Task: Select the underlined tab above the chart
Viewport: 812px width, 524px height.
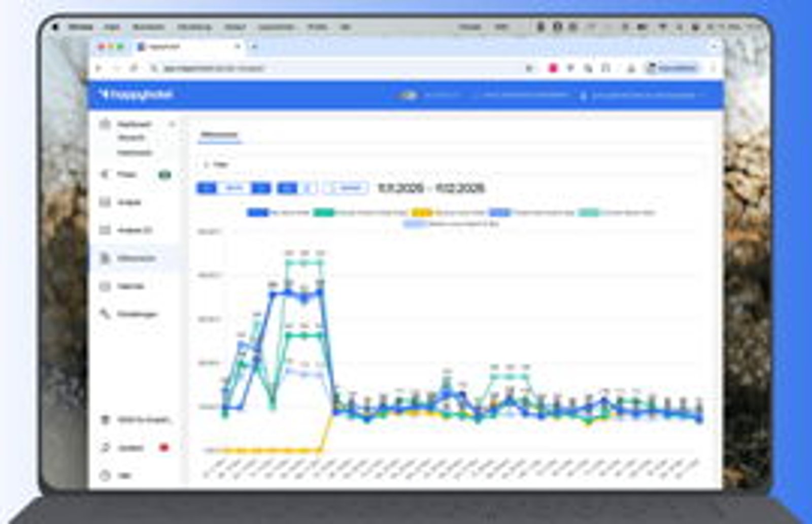Action: [x=219, y=135]
